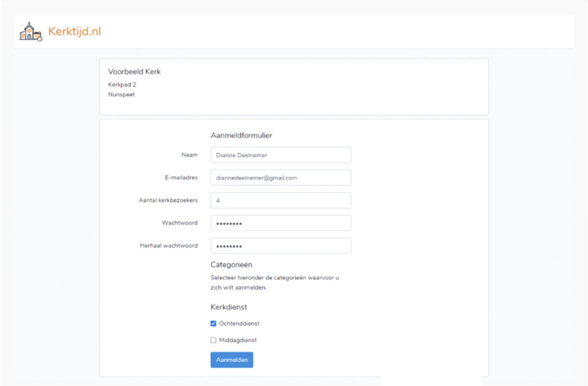Click the Aanmeldformulier form heading

point(241,135)
